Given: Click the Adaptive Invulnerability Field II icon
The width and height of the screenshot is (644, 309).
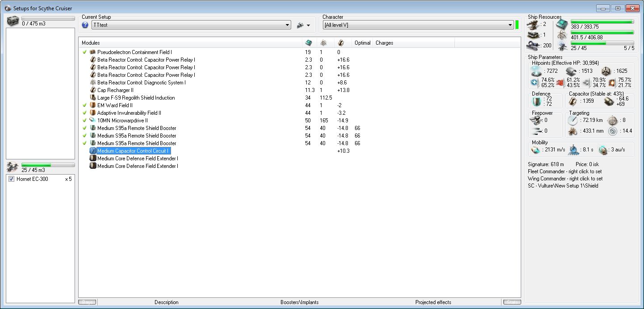Looking at the screenshot, I should click(93, 113).
